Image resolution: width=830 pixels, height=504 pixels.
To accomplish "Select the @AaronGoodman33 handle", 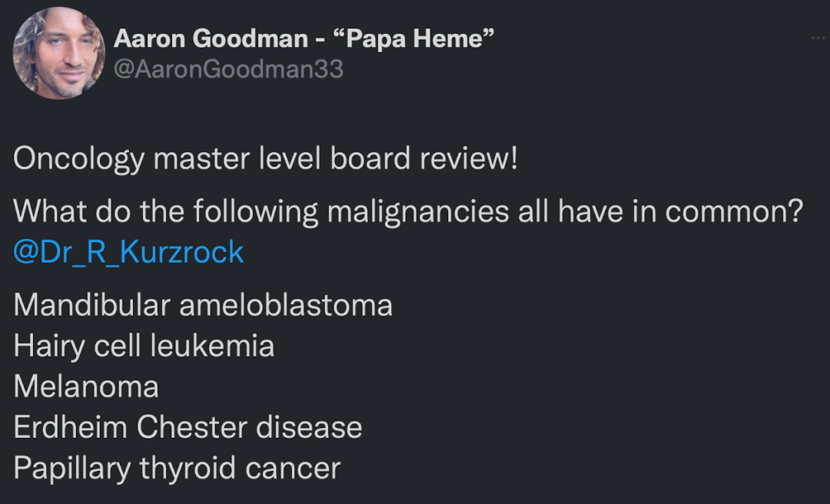I will coord(228,69).
